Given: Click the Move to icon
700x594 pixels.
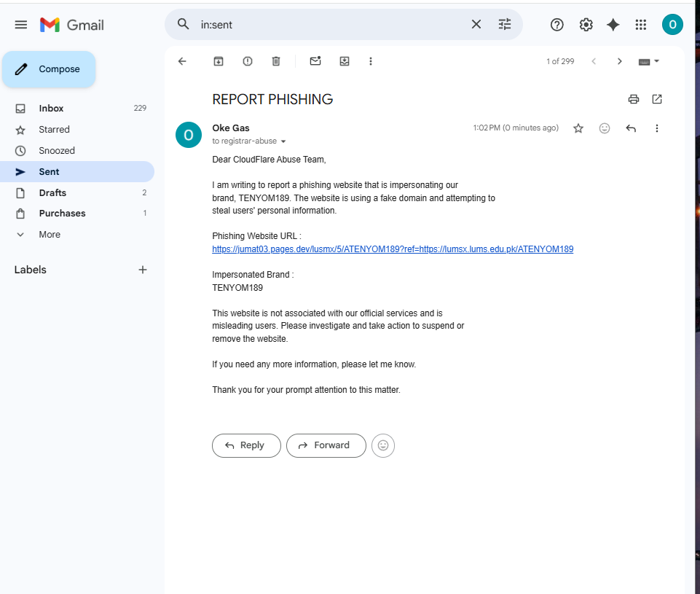Looking at the screenshot, I should point(345,61).
